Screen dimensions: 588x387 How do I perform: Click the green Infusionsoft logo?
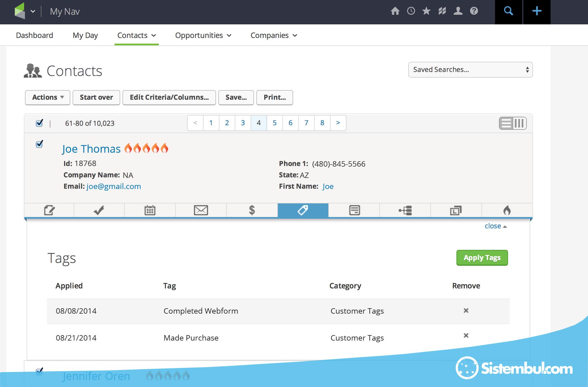pyautogui.click(x=20, y=11)
